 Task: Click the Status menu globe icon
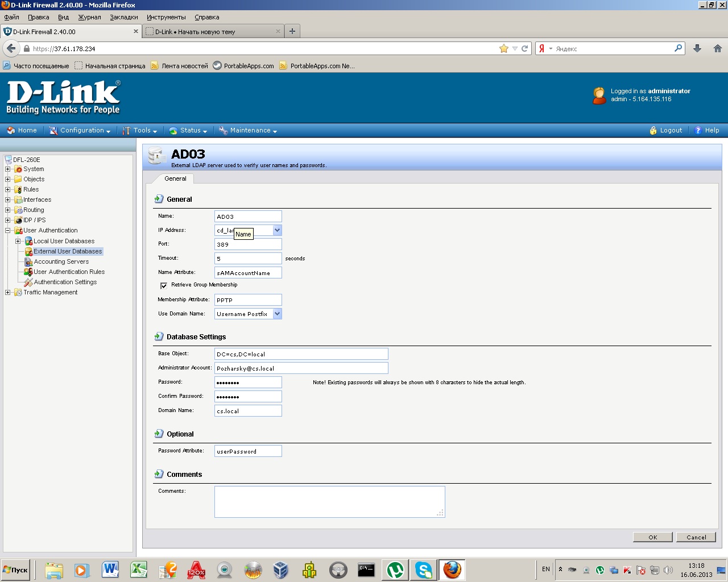tap(173, 131)
